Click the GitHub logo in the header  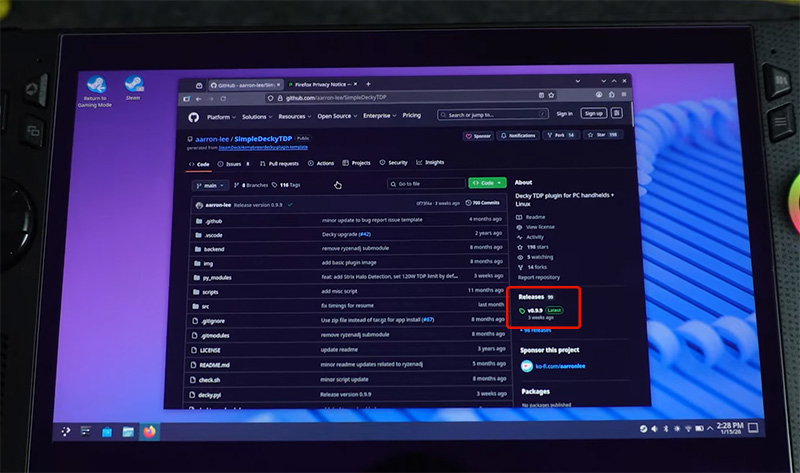(x=194, y=116)
